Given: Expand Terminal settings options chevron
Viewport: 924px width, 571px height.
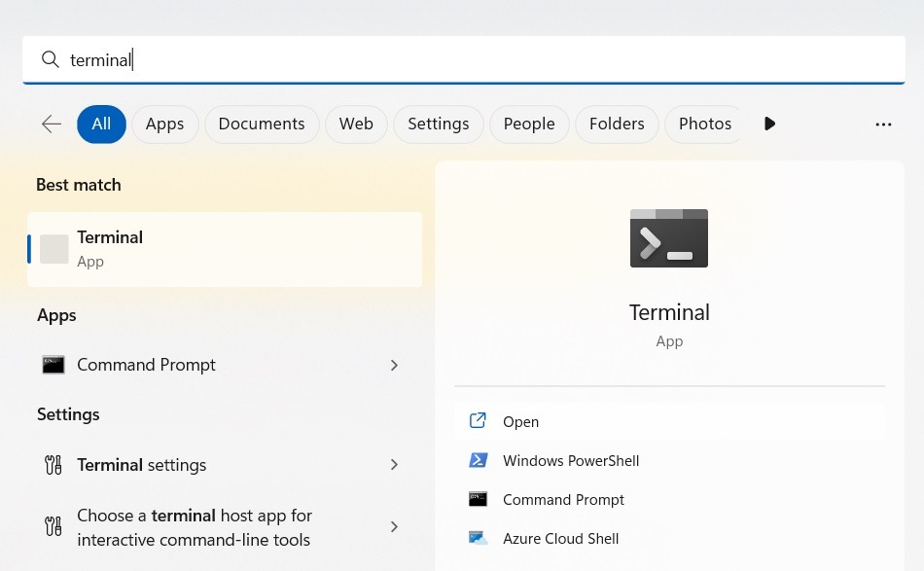Looking at the screenshot, I should click(394, 464).
